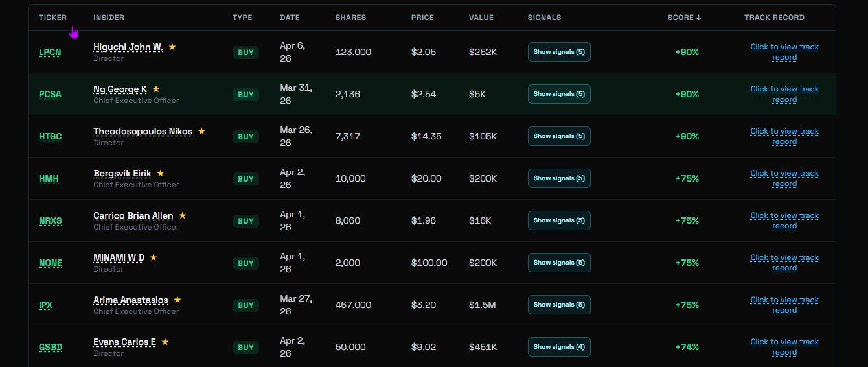868x367 pixels.
Task: Expand Show signals (5) for HTGC
Action: pyautogui.click(x=559, y=136)
